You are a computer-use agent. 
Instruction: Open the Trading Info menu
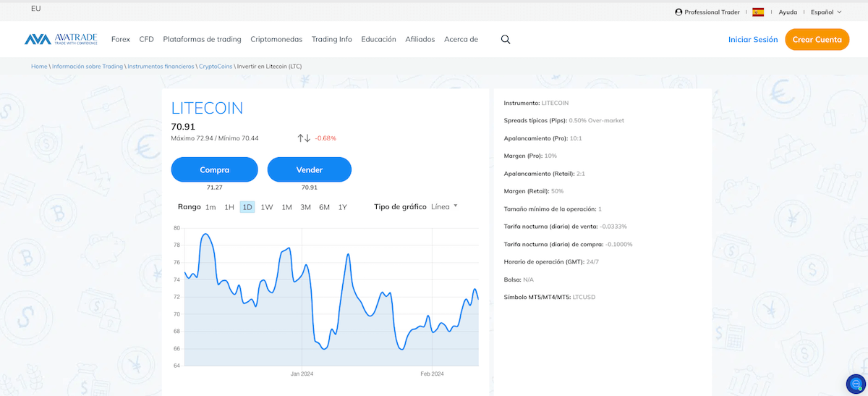(x=332, y=40)
